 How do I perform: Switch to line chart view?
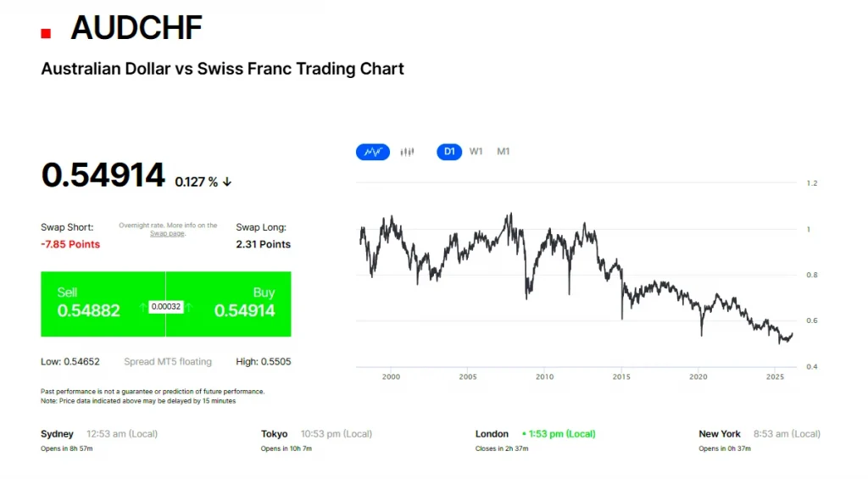(373, 152)
